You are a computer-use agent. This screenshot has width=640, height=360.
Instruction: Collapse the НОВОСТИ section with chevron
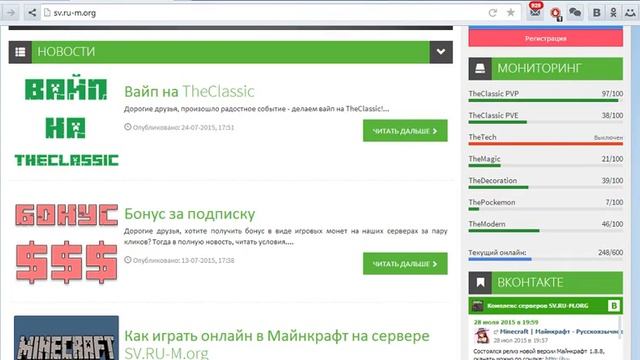(441, 52)
